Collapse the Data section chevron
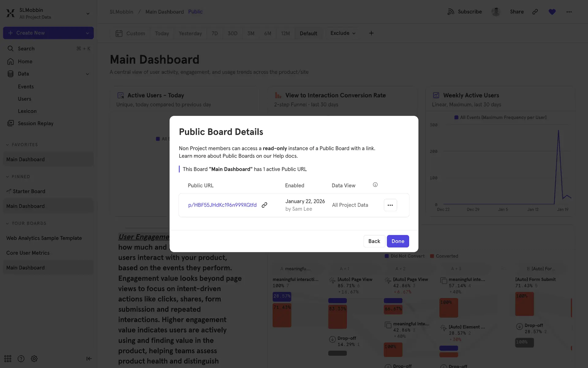 click(x=87, y=74)
